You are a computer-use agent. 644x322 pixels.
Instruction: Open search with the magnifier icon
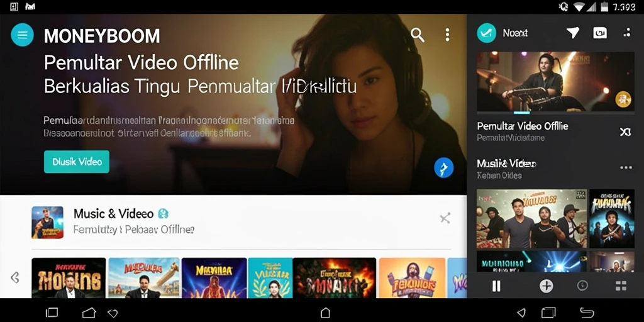418,35
